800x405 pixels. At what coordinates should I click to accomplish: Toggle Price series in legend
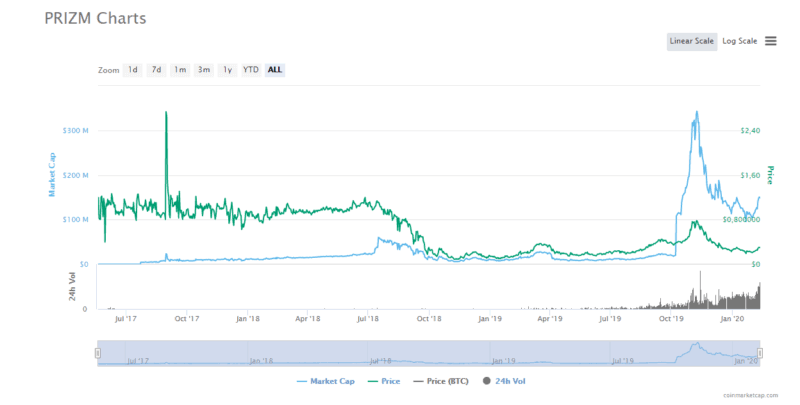pos(384,382)
